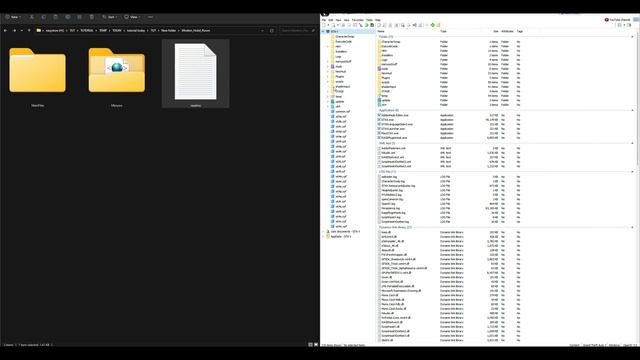
Task: Expand AppData - GTA V tree node
Action: click(x=323, y=236)
